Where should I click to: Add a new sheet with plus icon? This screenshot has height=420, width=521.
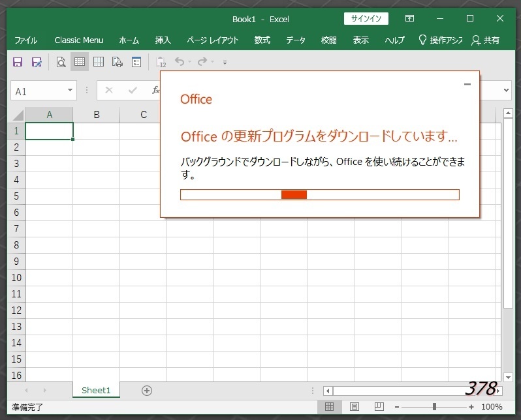[x=147, y=391]
